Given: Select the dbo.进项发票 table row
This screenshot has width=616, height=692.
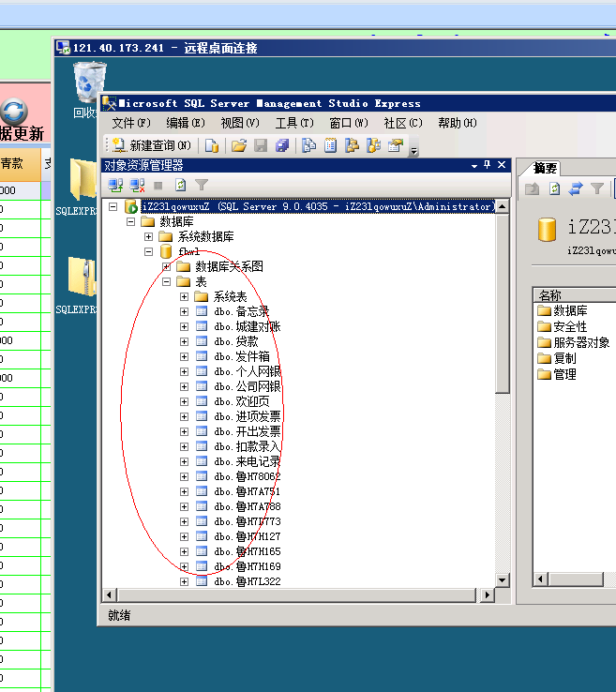Looking at the screenshot, I should [x=248, y=416].
